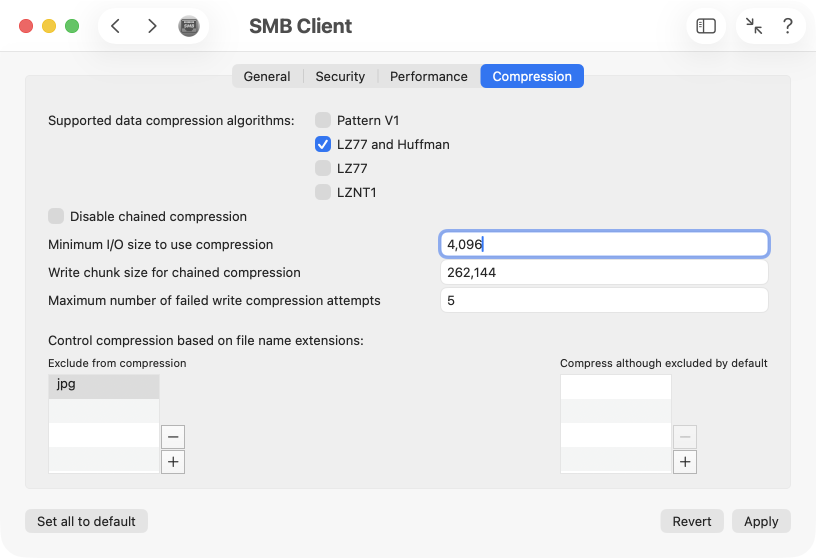Add extension to Exclude from compression list
Screen dimensions: 816x558
(x=173, y=462)
